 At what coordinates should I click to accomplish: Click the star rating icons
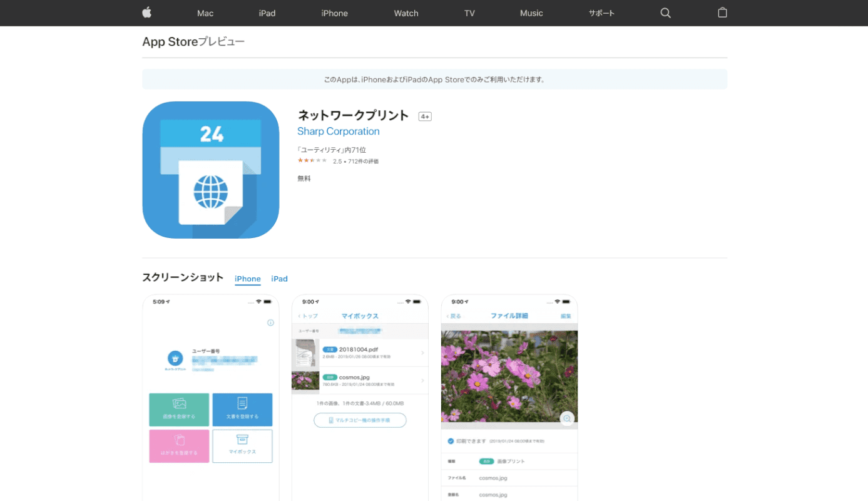(x=312, y=161)
